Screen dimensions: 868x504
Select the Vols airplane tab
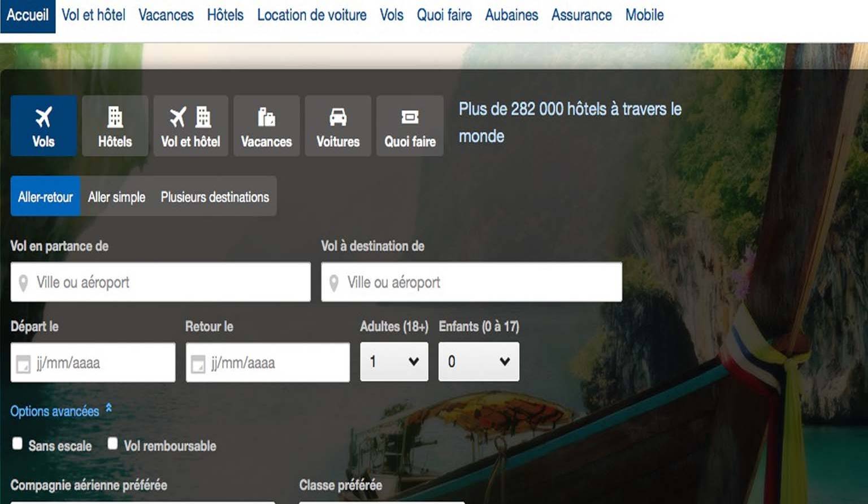coord(44,125)
